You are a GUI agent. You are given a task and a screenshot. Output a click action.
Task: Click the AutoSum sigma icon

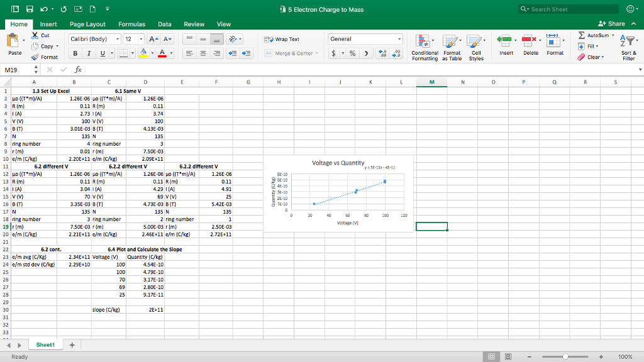[581, 36]
